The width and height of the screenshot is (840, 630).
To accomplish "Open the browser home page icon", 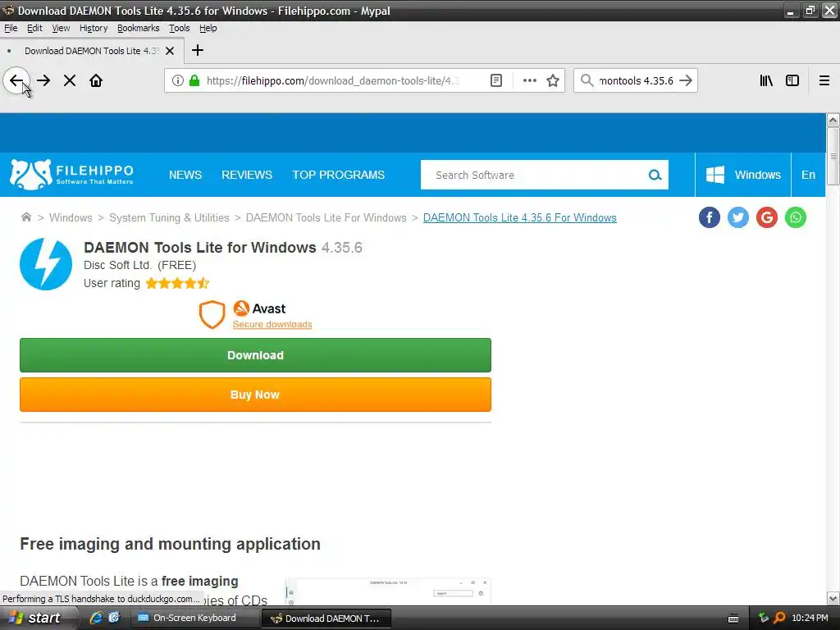I will (x=96, y=80).
